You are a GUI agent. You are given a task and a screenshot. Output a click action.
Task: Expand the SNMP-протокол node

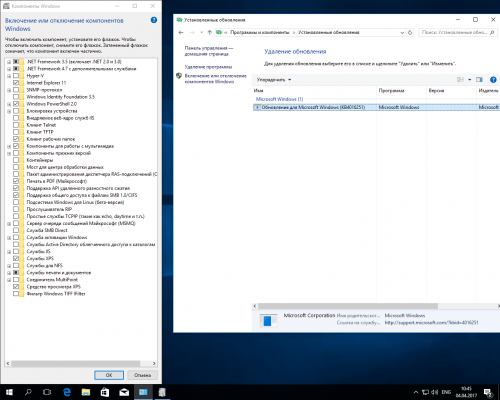(x=9, y=90)
